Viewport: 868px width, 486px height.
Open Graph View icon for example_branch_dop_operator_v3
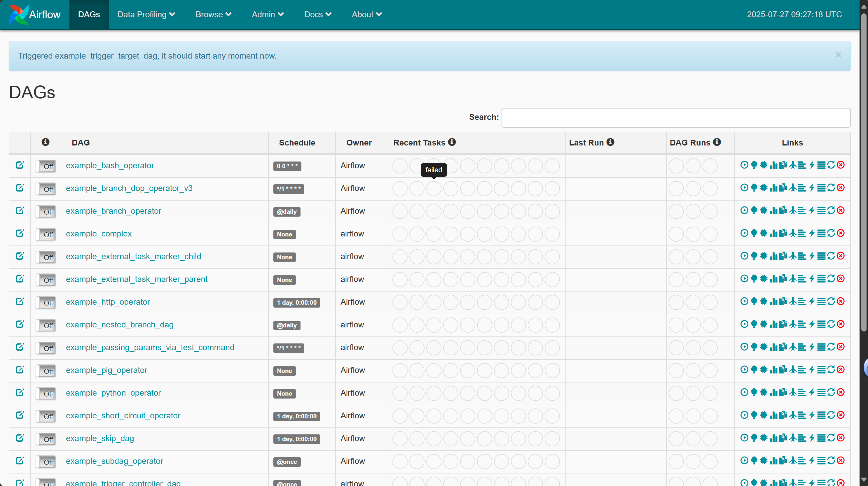[764, 187]
